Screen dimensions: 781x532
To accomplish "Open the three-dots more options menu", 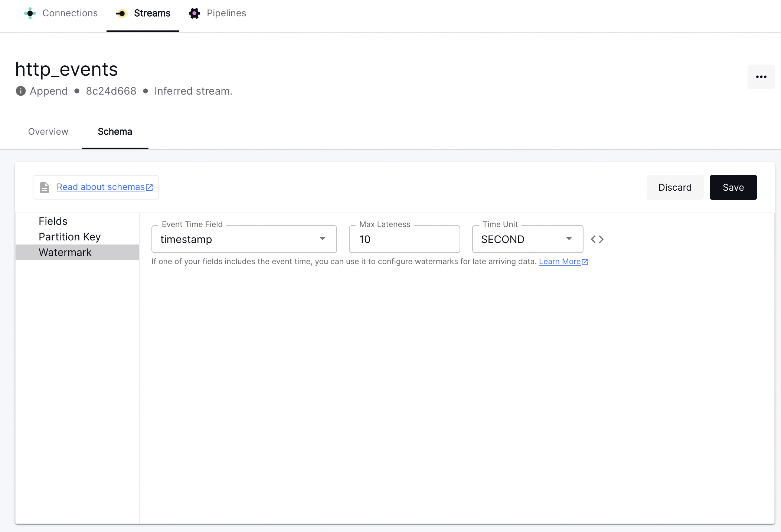I will [761, 77].
